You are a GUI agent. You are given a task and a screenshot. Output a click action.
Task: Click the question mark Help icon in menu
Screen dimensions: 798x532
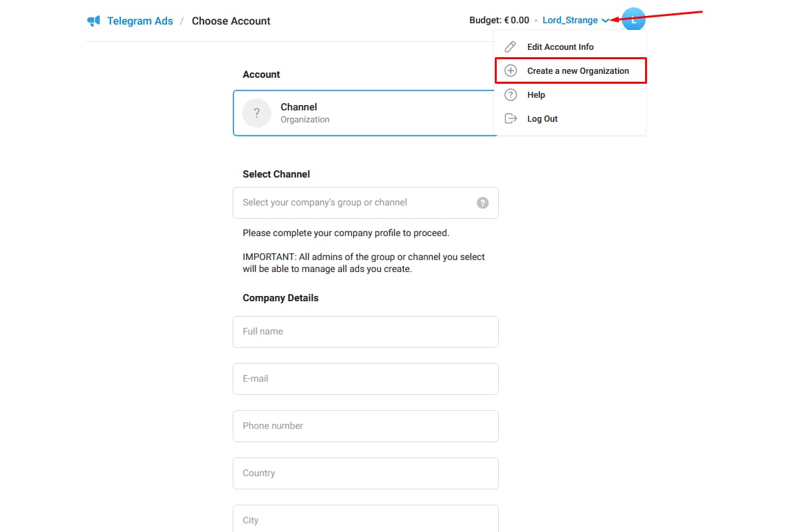511,94
